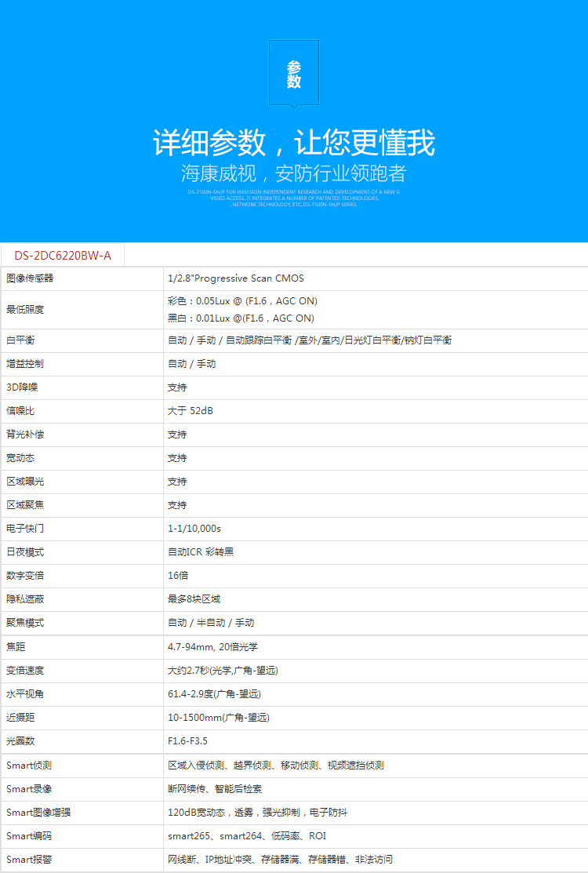Click the 黑白：0.01Lux value line
Image resolution: width=588 pixels, height=873 pixels.
tap(241, 318)
